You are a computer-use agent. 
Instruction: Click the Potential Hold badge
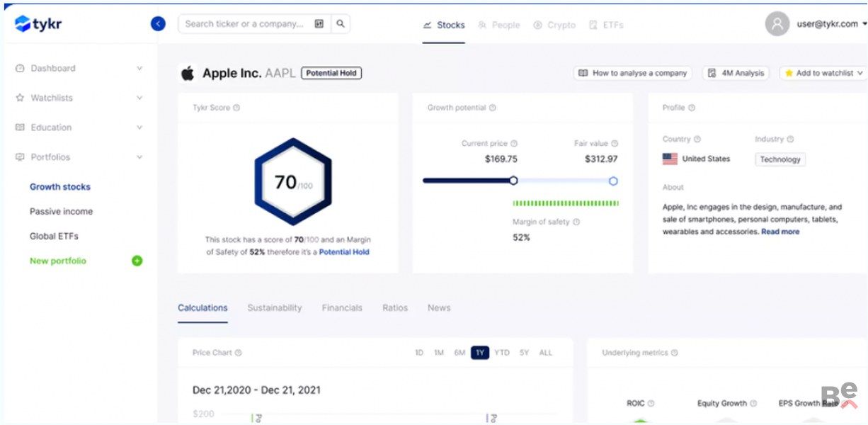point(331,73)
